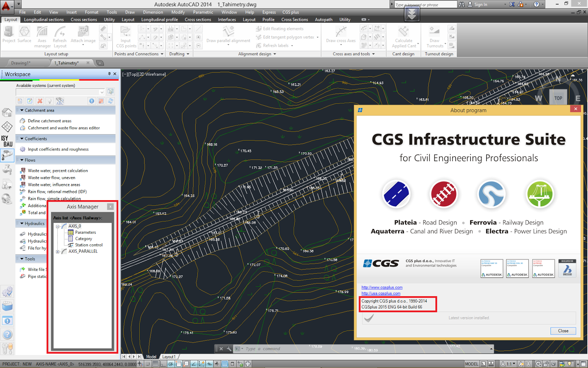Launch the Input CGS points tool
Screen dimensions: 588x368
[x=126, y=37]
